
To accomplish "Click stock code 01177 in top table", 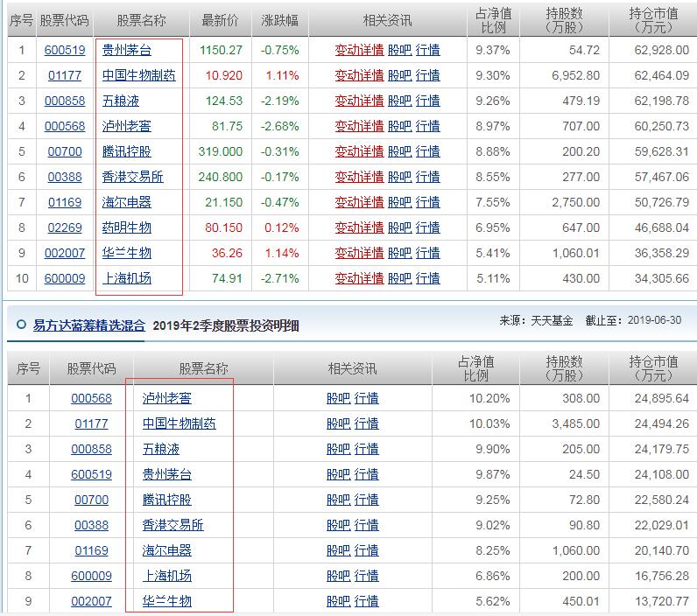I will (x=65, y=75).
